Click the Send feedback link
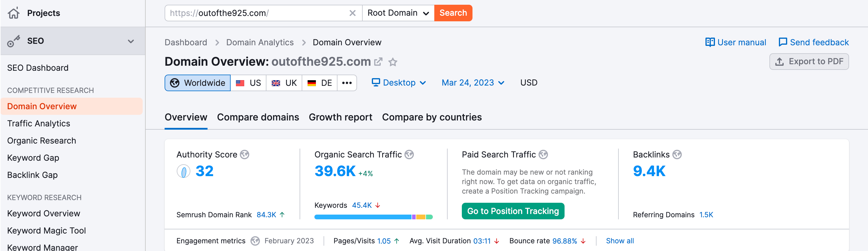 819,42
